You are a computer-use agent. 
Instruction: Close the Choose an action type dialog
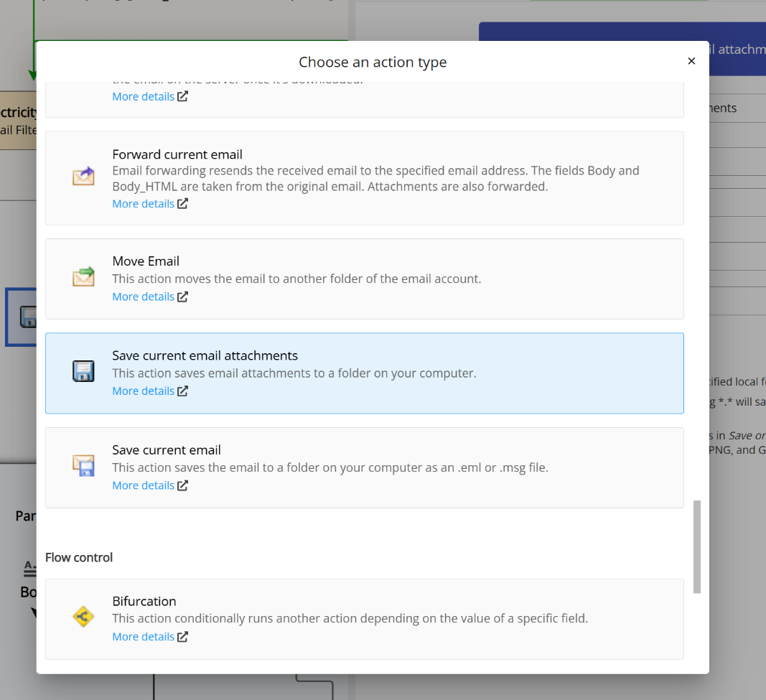pos(691,61)
